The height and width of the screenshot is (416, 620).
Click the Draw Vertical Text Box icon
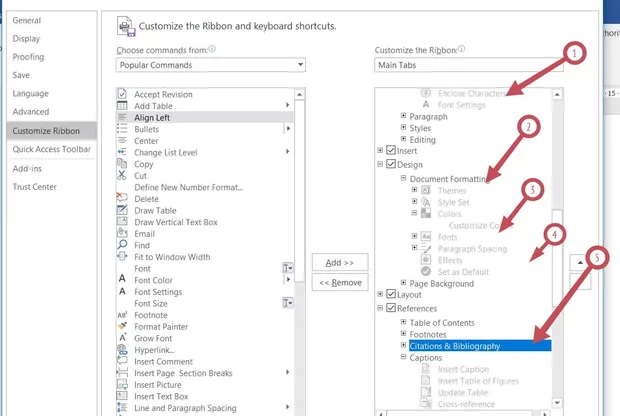122,221
